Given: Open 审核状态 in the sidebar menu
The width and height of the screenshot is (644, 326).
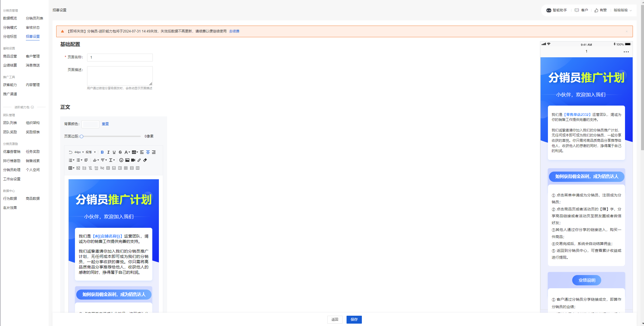Looking at the screenshot, I should (33, 27).
